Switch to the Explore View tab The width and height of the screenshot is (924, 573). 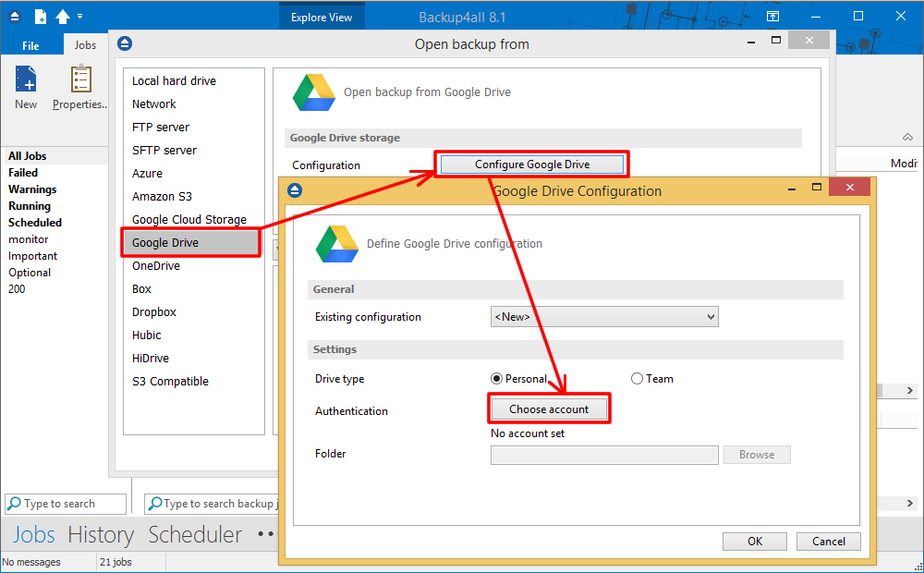pos(322,16)
